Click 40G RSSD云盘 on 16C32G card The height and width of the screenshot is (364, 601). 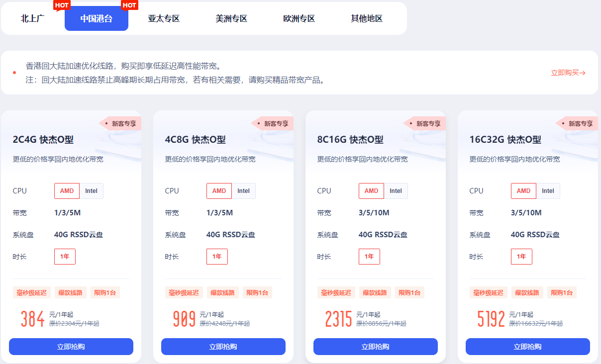pos(535,235)
